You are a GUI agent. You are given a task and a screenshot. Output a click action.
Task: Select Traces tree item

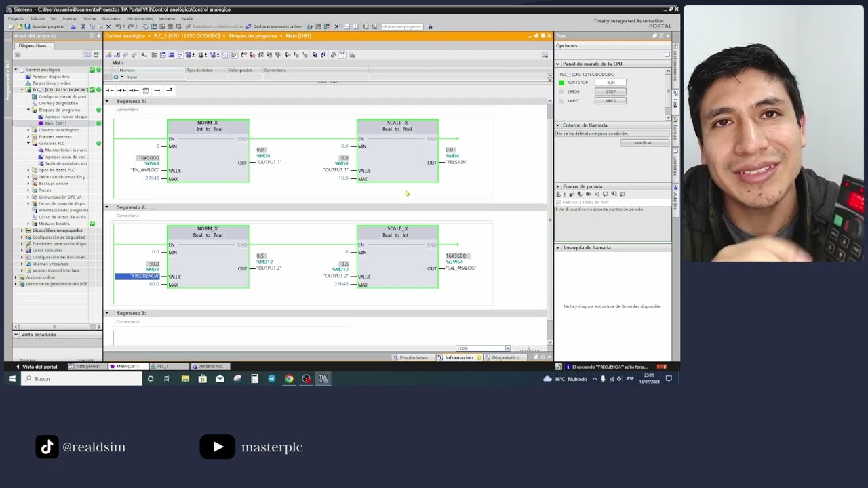(46, 190)
